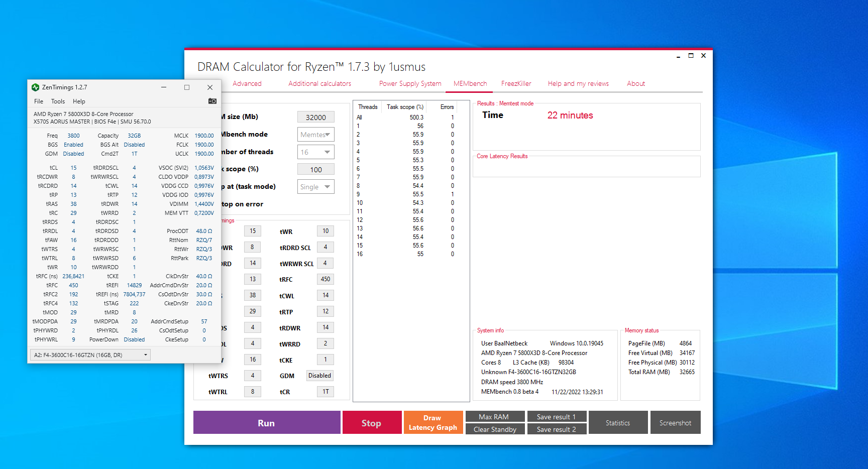Click the 22 minutes time result
This screenshot has height=469, width=868.
tap(570, 115)
